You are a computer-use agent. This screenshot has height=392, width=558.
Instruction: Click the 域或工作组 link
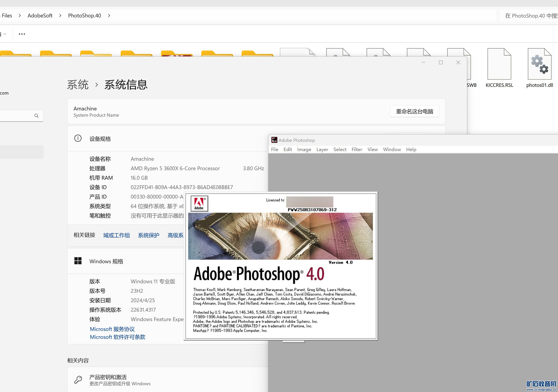[x=116, y=235]
